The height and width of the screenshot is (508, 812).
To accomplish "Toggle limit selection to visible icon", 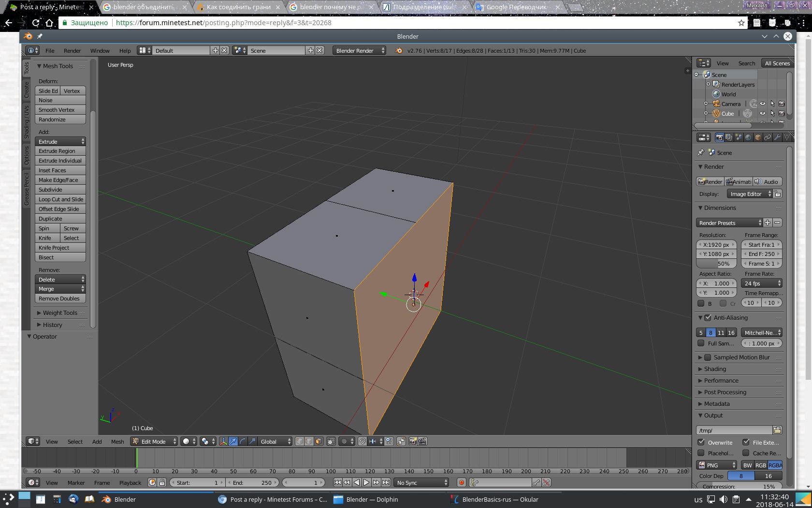I will 331,441.
